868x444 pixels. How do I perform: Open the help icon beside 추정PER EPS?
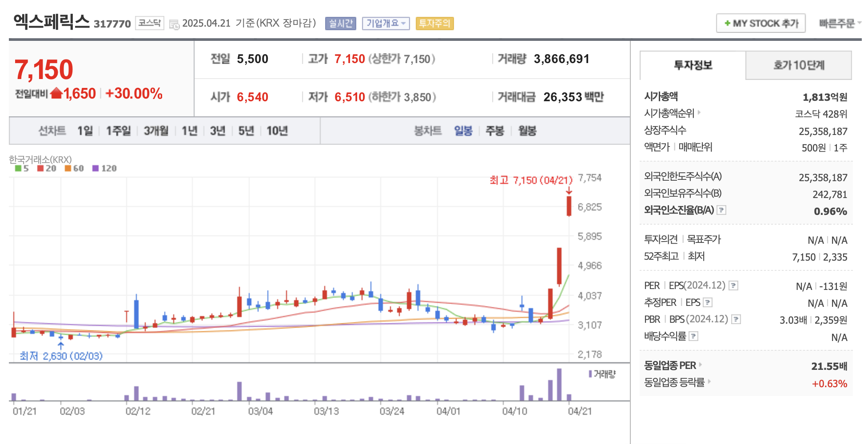click(x=708, y=302)
